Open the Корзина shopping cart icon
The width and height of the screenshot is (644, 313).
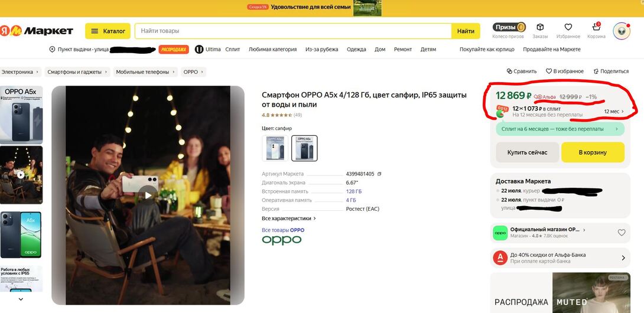[x=596, y=28]
